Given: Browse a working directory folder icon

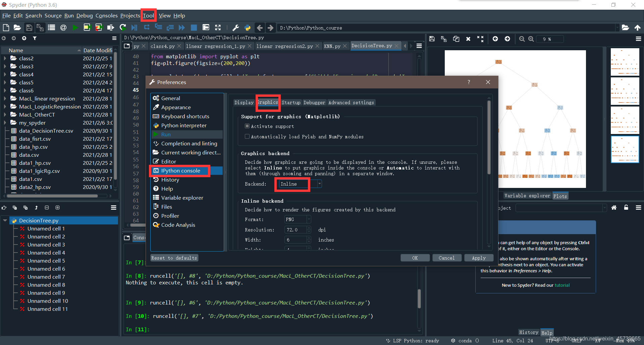Looking at the screenshot, I should 625,27.
